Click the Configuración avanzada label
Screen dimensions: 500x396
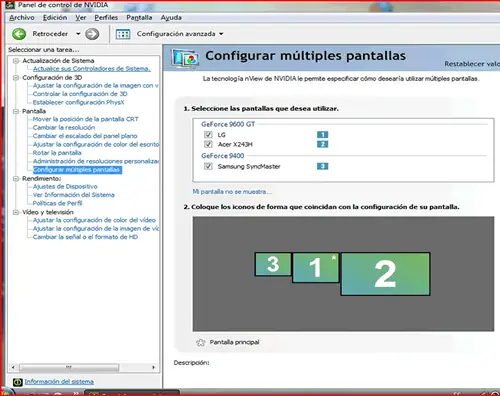[x=176, y=34]
